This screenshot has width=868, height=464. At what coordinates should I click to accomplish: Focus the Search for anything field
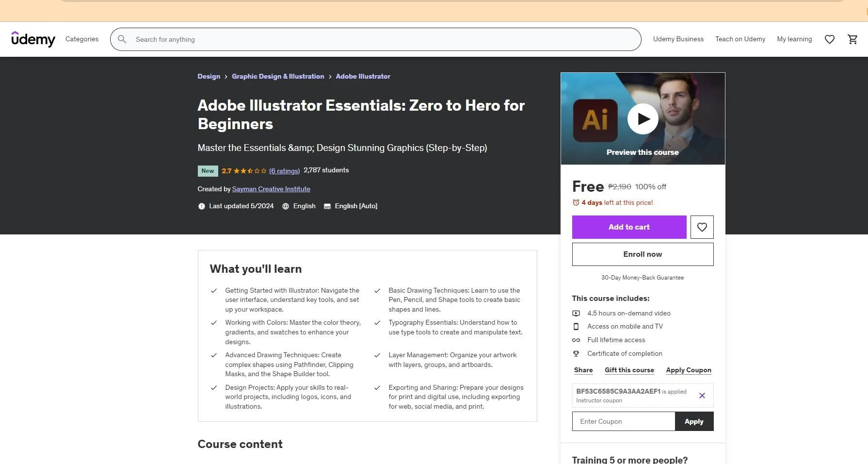(376, 39)
